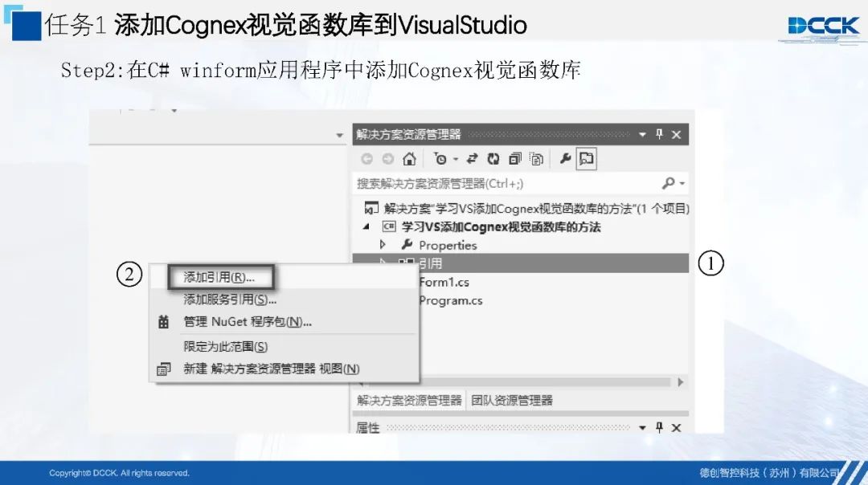Image resolution: width=868 pixels, height=485 pixels.
Task: Click the NuGet package icon in context menu
Action: pyautogui.click(x=163, y=322)
